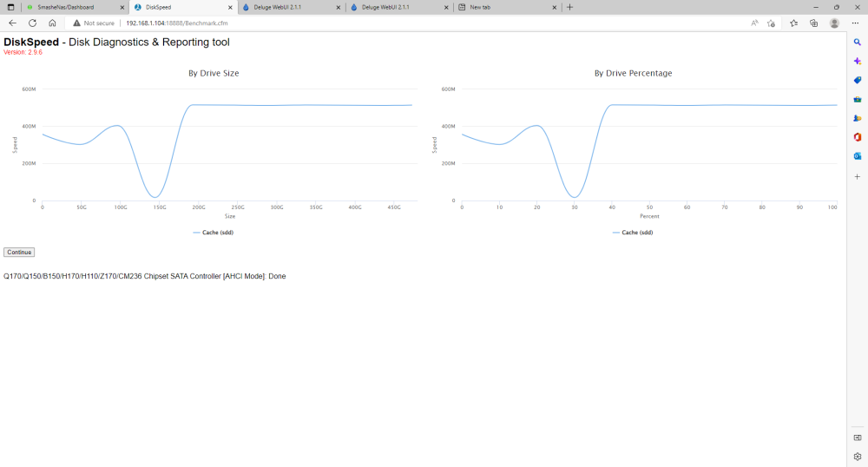868x467 pixels.
Task: Click the Version: 2.9.6 text
Action: [x=23, y=53]
